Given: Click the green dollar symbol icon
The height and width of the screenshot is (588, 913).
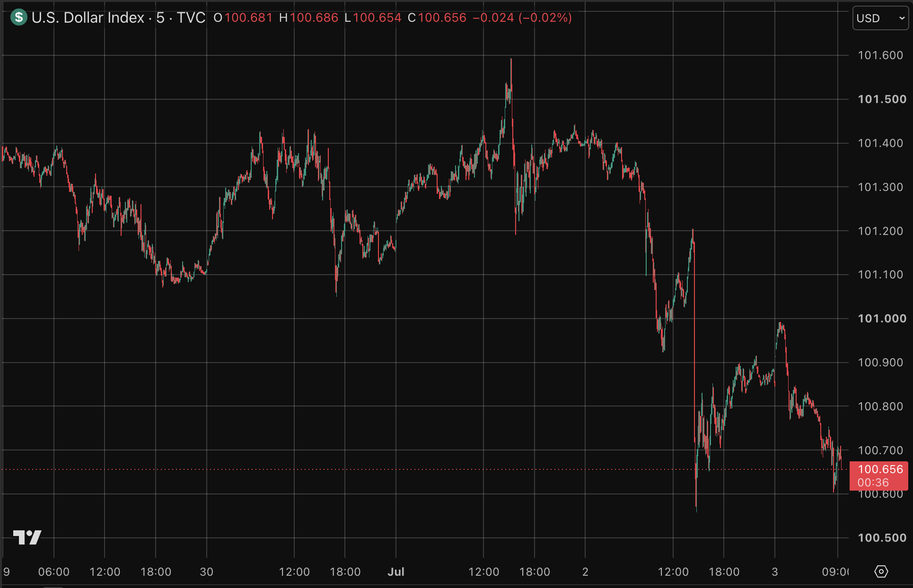Looking at the screenshot, I should point(19,17).
